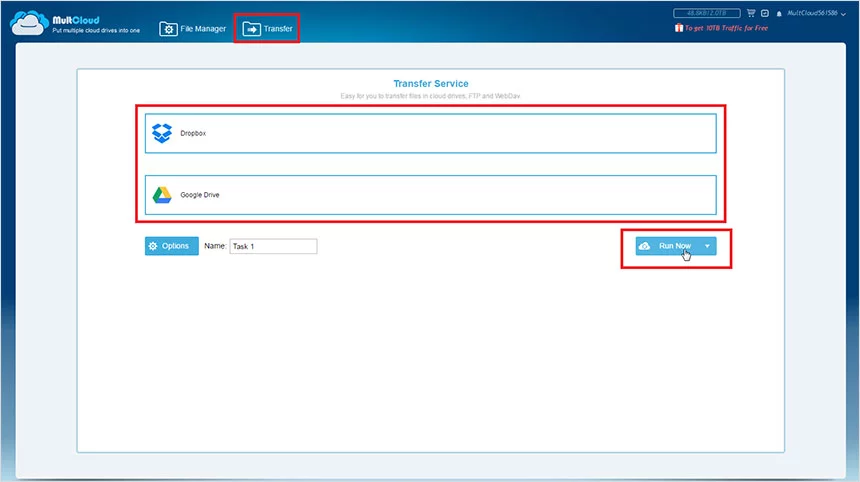This screenshot has height=482, width=860.
Task: Click the red gift box icon
Action: (678, 27)
